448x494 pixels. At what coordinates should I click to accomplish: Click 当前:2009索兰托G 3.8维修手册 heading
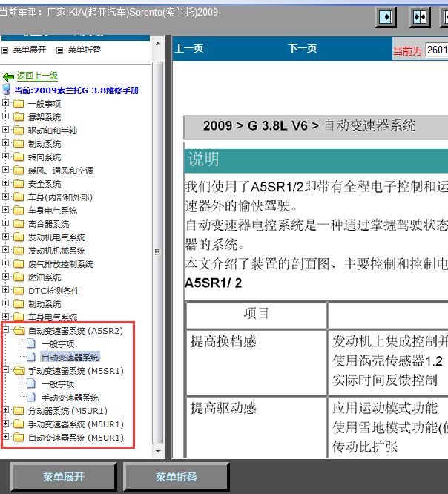pos(76,90)
